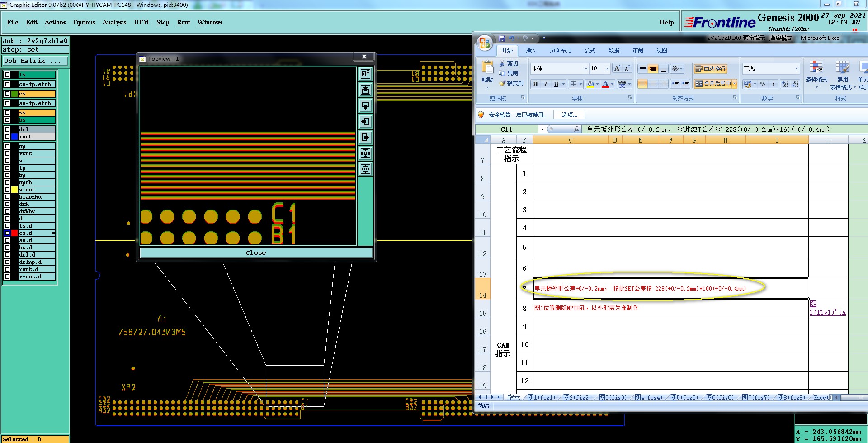Image resolution: width=868 pixels, height=443 pixels.
Task: Click the pan up icon in Popview
Action: point(365,90)
